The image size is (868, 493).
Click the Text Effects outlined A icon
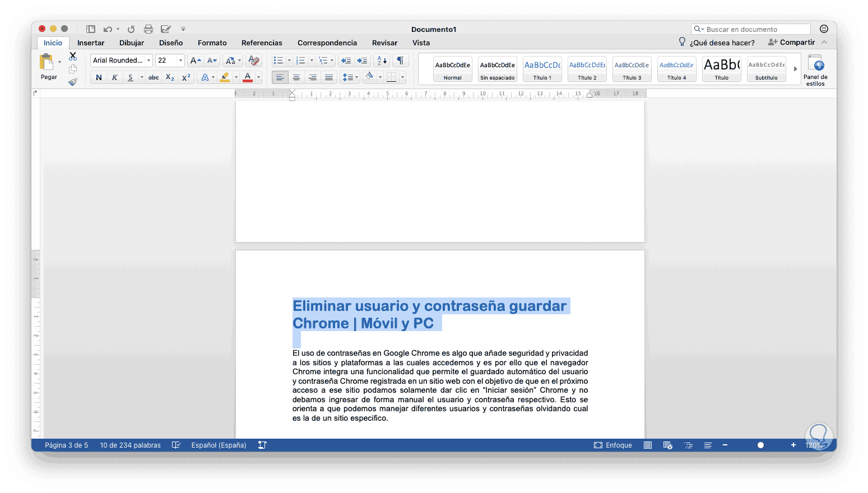pos(205,77)
